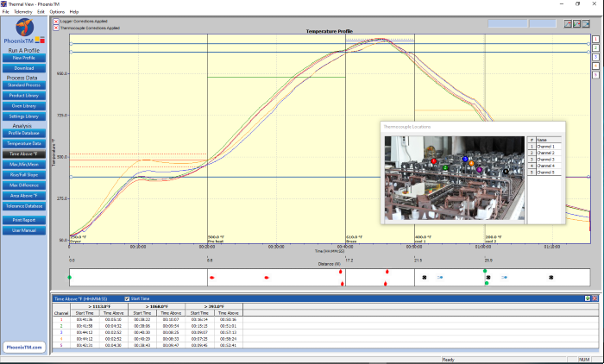Close the Time Above °F panel
The width and height of the screenshot is (604, 364).
click(x=595, y=298)
